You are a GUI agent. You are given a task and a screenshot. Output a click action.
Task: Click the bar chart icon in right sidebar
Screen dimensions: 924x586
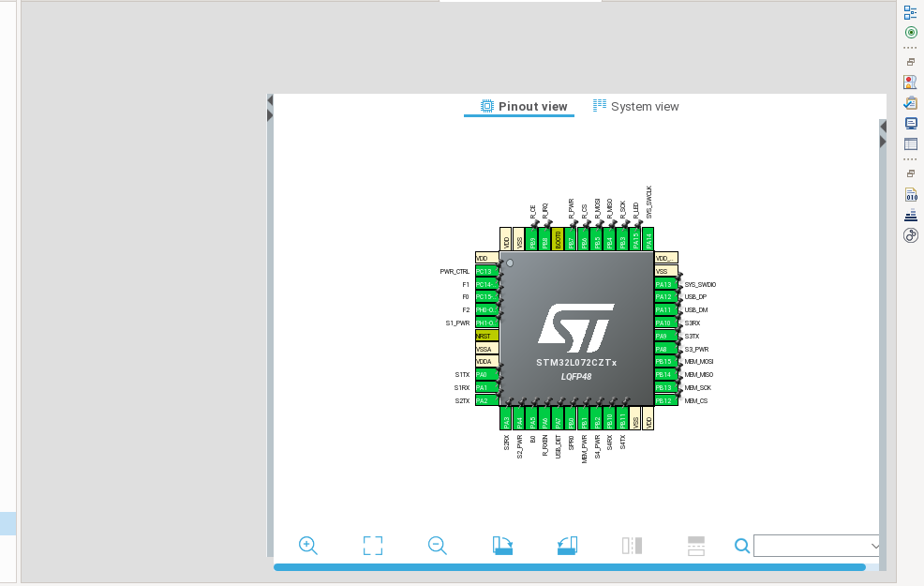910,215
